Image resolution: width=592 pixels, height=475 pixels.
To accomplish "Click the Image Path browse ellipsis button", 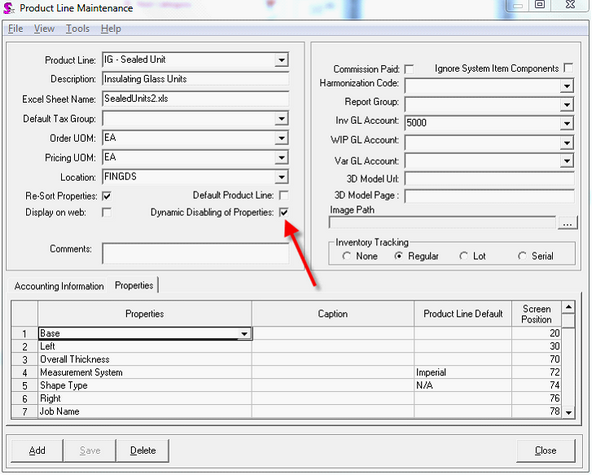I will pyautogui.click(x=567, y=223).
